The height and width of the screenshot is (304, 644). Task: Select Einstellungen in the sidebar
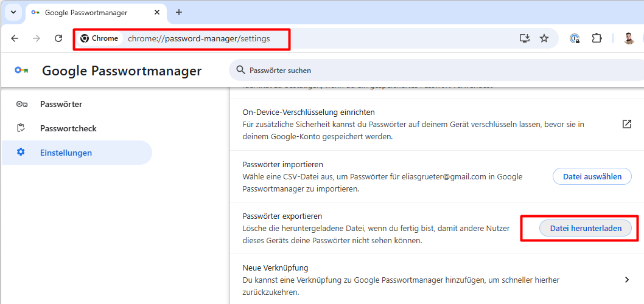(66, 153)
